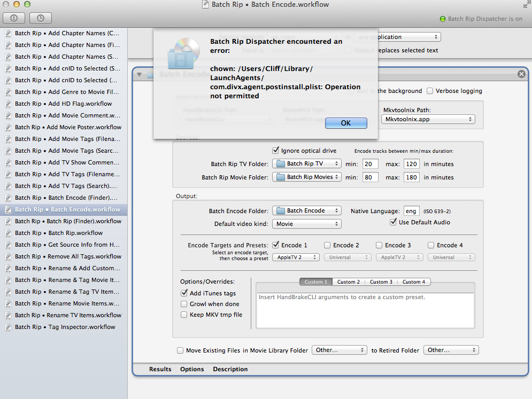The height and width of the screenshot is (399, 532).
Task: Toggle fullscreen with the arrows icon
Action: (527, 5)
